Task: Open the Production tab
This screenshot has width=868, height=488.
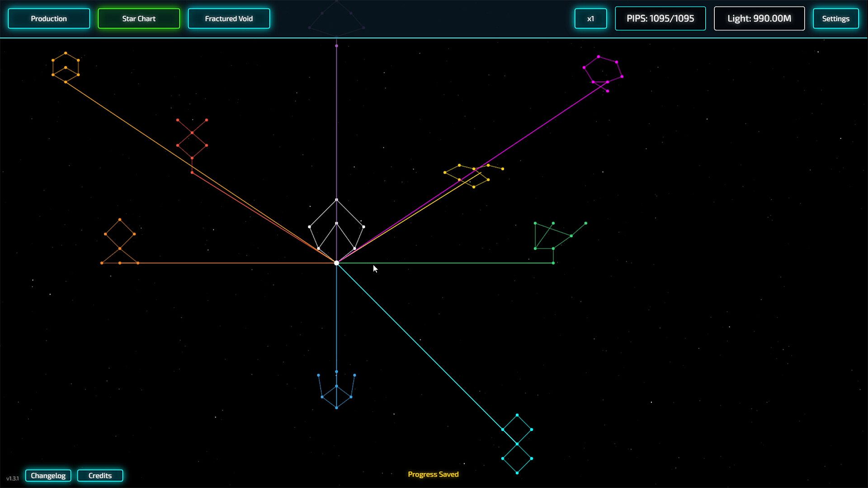Action: [49, 19]
